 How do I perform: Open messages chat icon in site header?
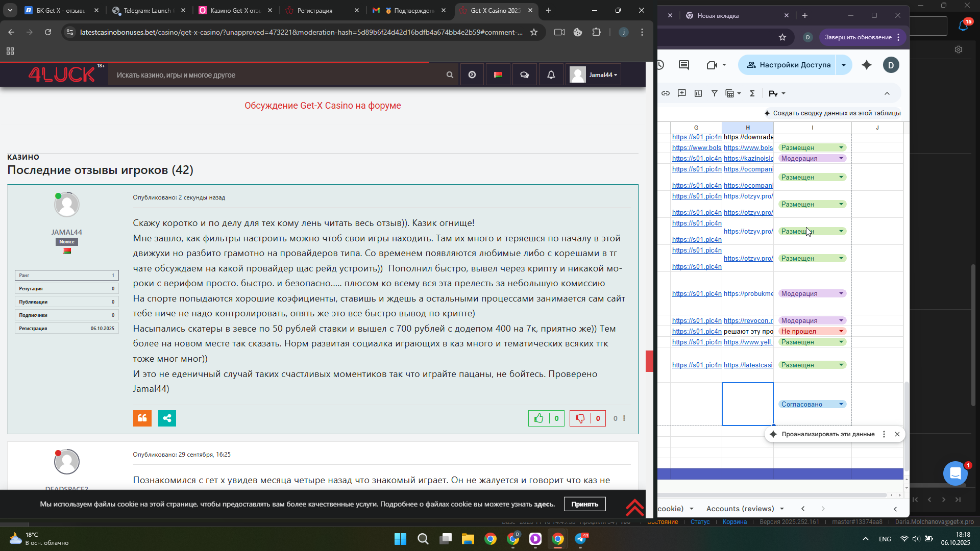pyautogui.click(x=525, y=75)
